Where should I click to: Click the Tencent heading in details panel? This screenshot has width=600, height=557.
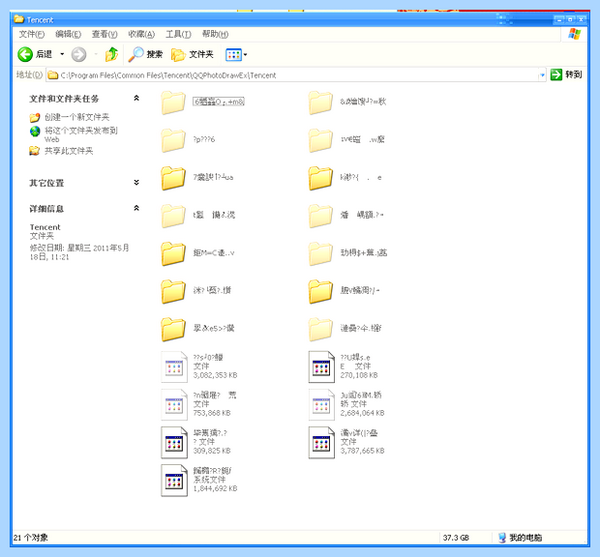[x=45, y=227]
